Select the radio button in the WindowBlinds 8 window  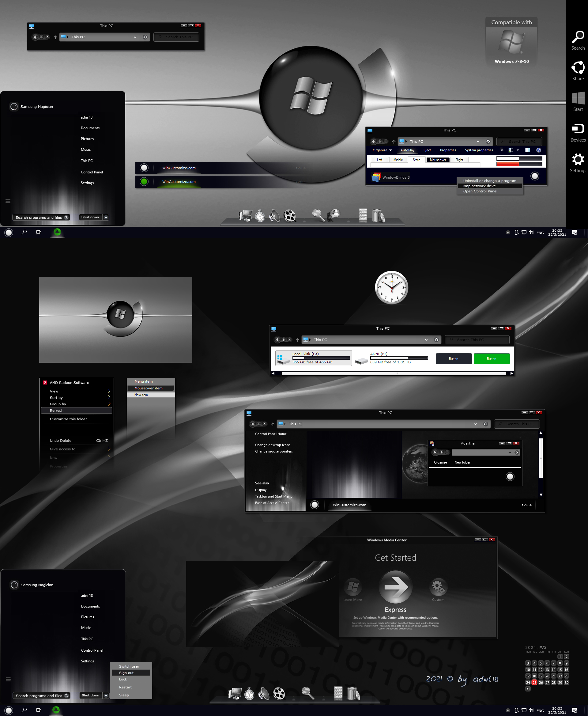(x=534, y=176)
